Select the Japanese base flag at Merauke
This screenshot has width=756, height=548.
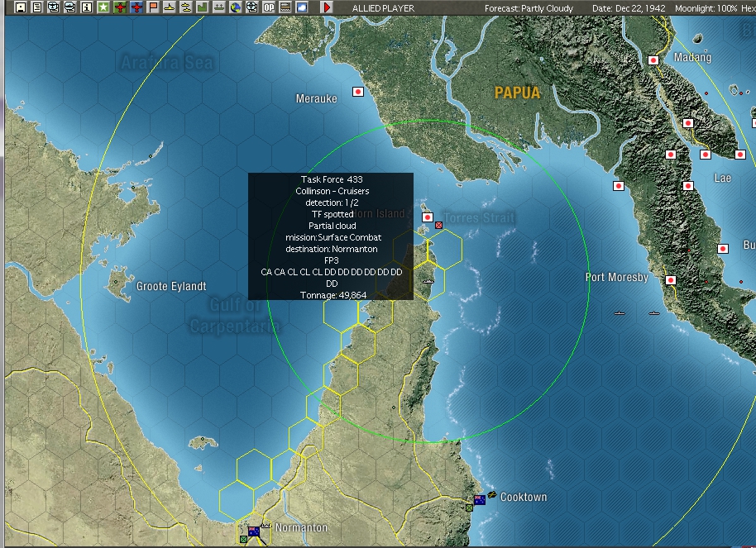click(358, 92)
